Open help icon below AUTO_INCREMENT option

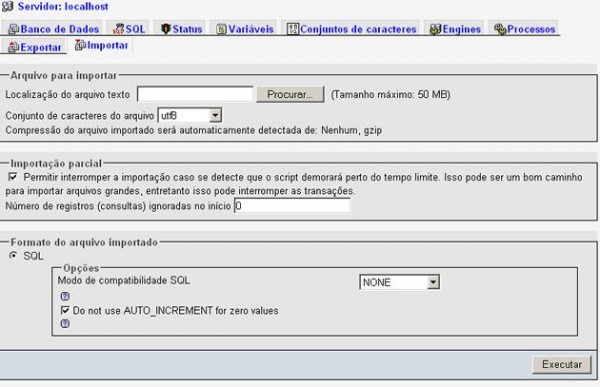[65, 324]
